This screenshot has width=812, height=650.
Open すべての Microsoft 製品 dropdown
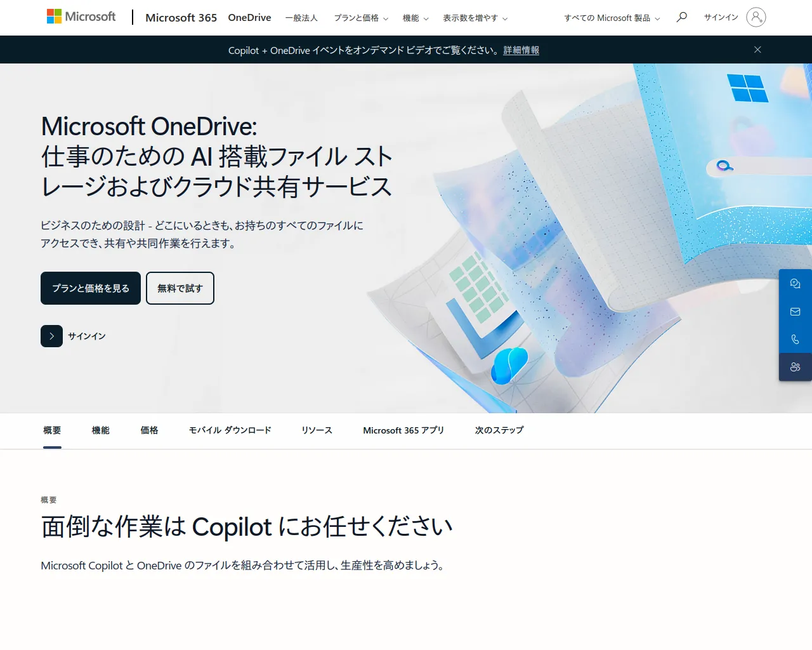(612, 18)
